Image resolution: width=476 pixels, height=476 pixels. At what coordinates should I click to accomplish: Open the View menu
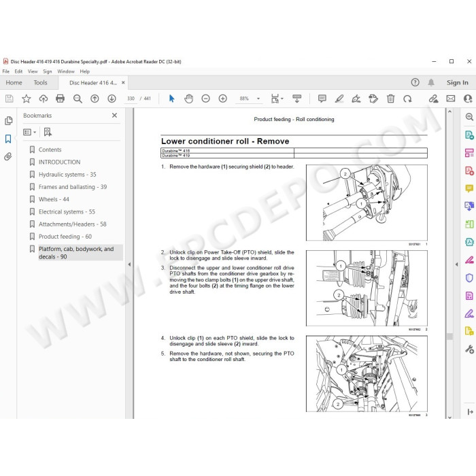[33, 71]
